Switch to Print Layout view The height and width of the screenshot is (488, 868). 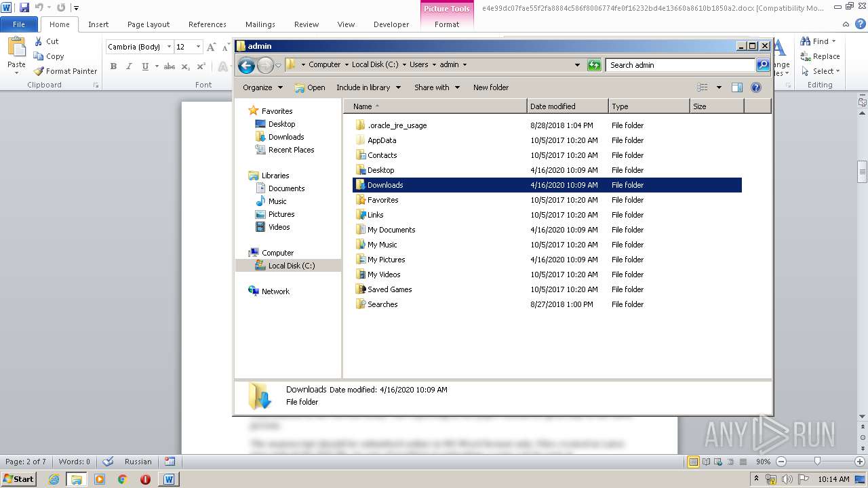(x=693, y=462)
